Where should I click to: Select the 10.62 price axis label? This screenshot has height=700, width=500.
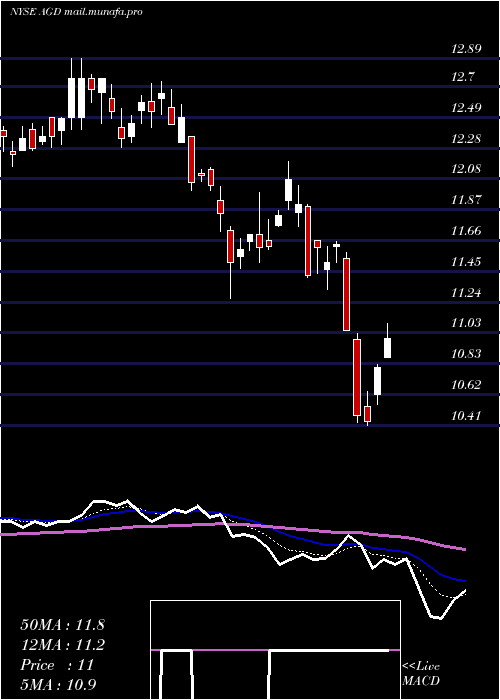point(466,385)
